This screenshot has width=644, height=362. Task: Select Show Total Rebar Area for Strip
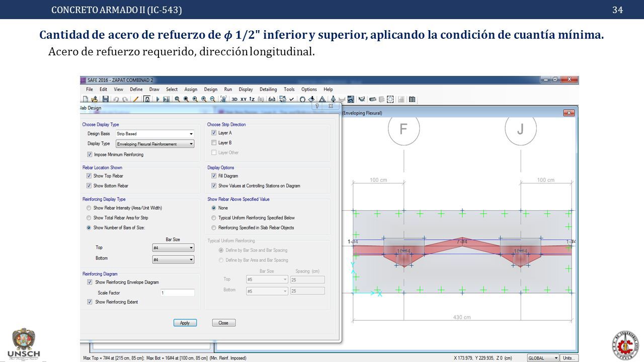tap(89, 218)
